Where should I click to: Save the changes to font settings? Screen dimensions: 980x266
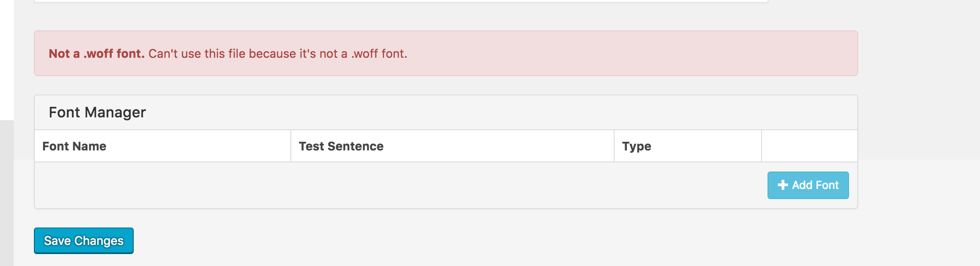(83, 240)
